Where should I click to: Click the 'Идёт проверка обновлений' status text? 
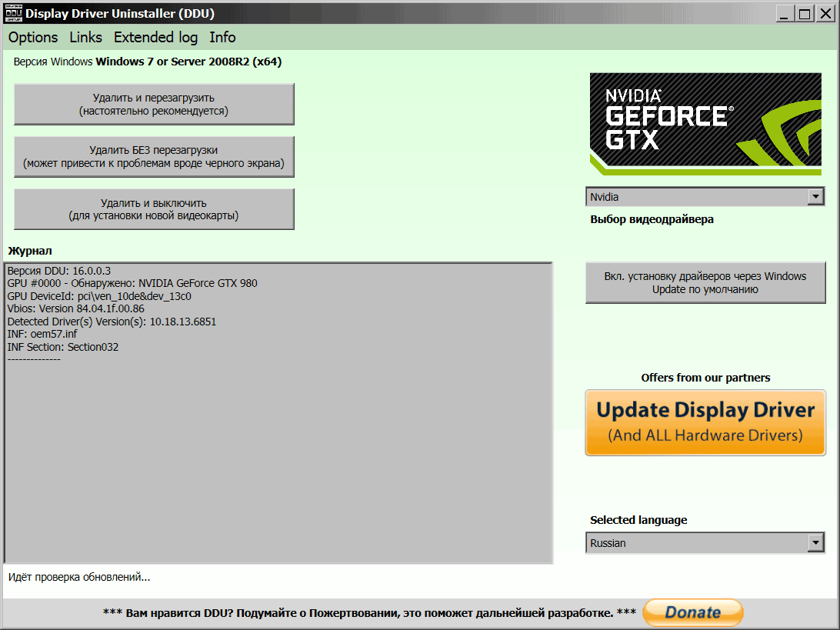tap(79, 577)
